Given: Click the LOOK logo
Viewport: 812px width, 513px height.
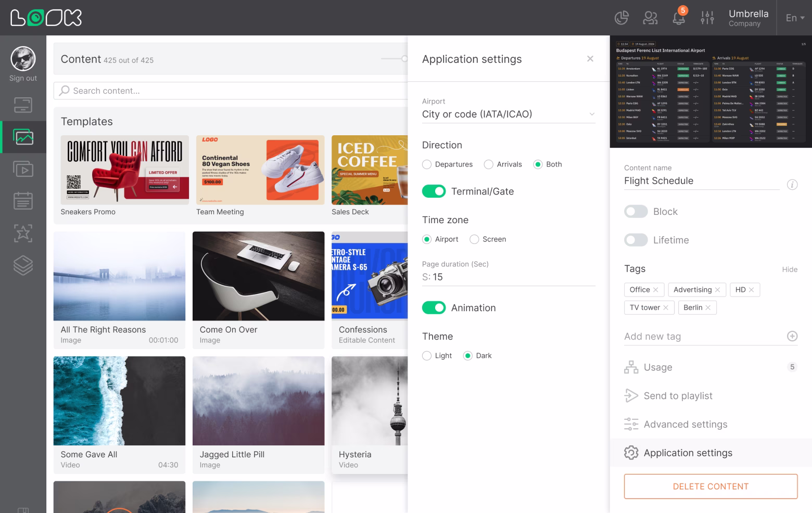Looking at the screenshot, I should click(46, 18).
